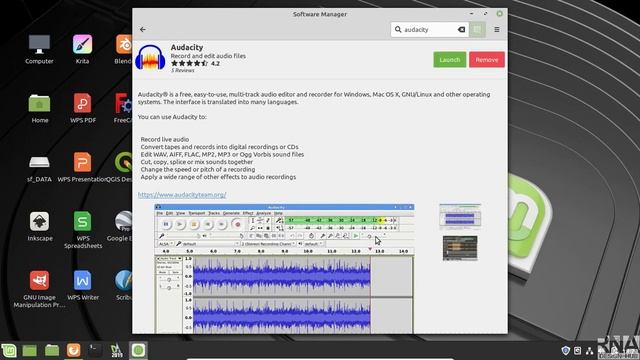Open the WPS Spreadsheets desktop icon

click(x=82, y=230)
